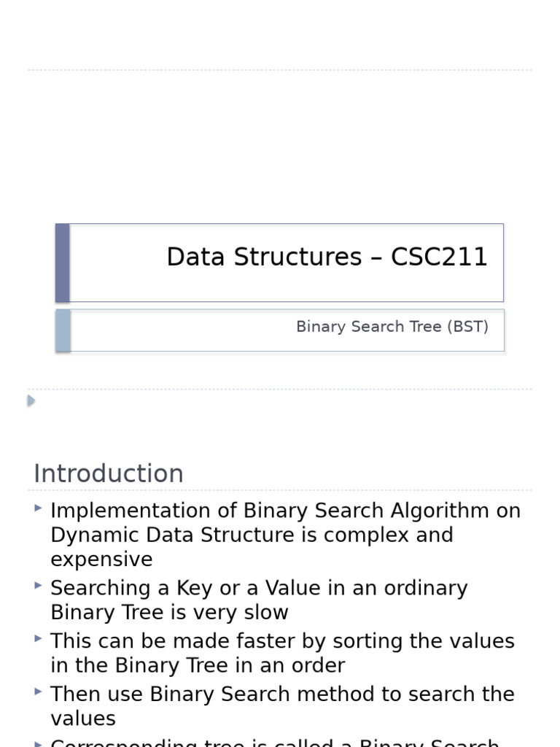Click bullet arrow before 'Implementation of Binary Search'
Screen dimensions: 560x747
pos(38,508)
